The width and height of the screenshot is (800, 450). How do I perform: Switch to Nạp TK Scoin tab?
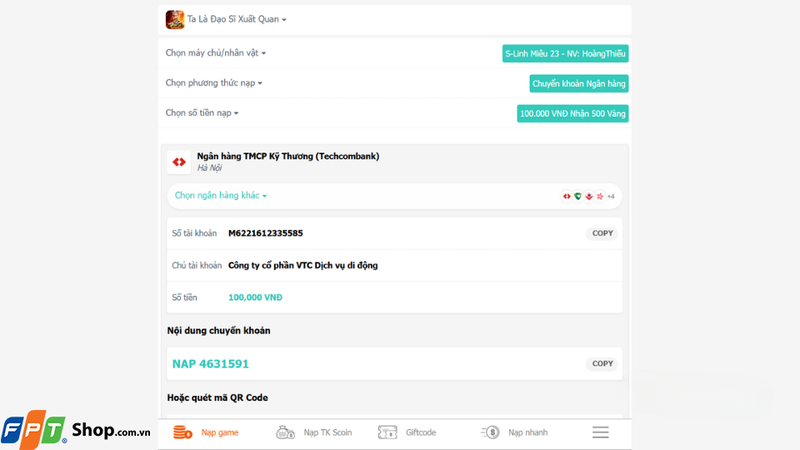(314, 433)
